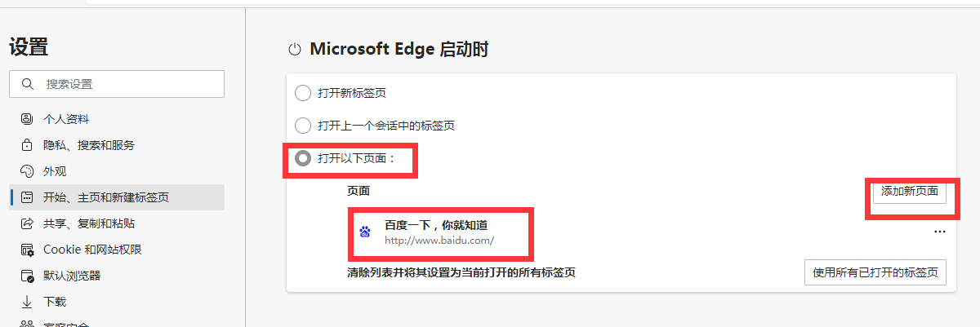This screenshot has width=980, height=327.
Task: Click the profile icon beside 个人资料
Action: tap(27, 119)
